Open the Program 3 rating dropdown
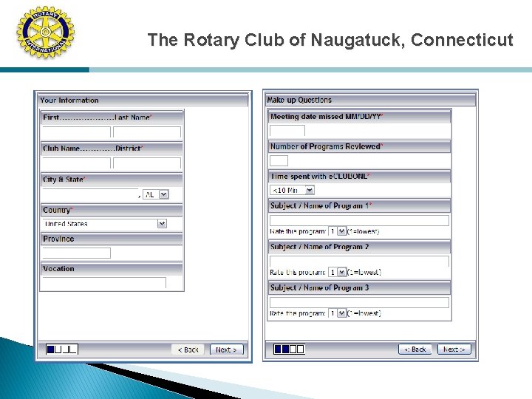Viewport: 532px width, 399px height. tap(337, 313)
